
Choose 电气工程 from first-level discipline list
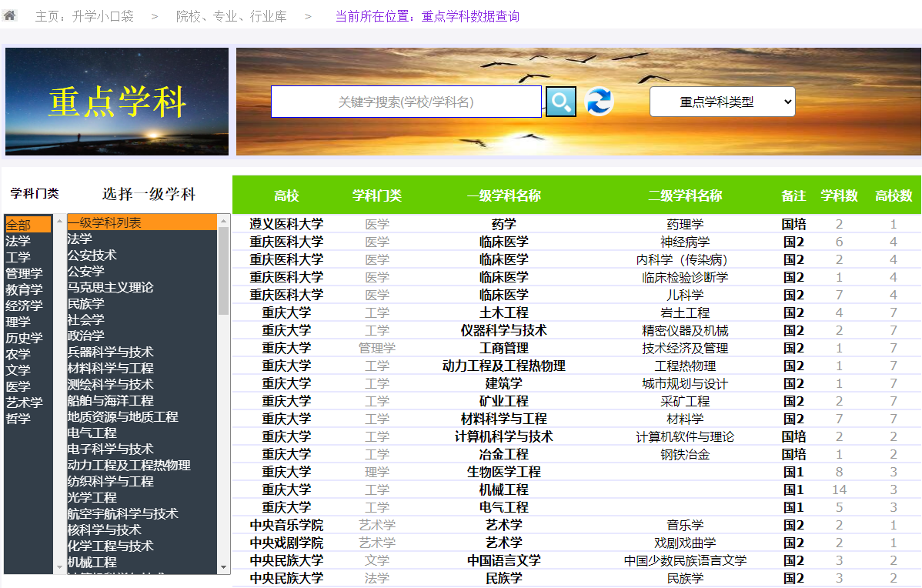click(x=92, y=433)
